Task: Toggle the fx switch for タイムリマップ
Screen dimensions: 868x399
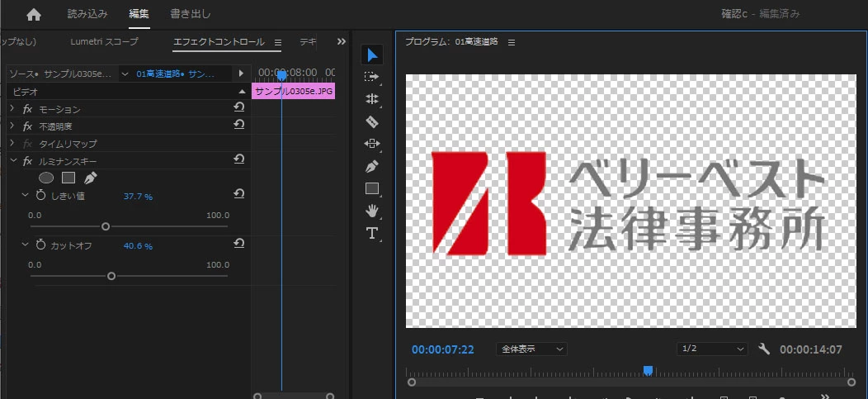Action: point(28,144)
